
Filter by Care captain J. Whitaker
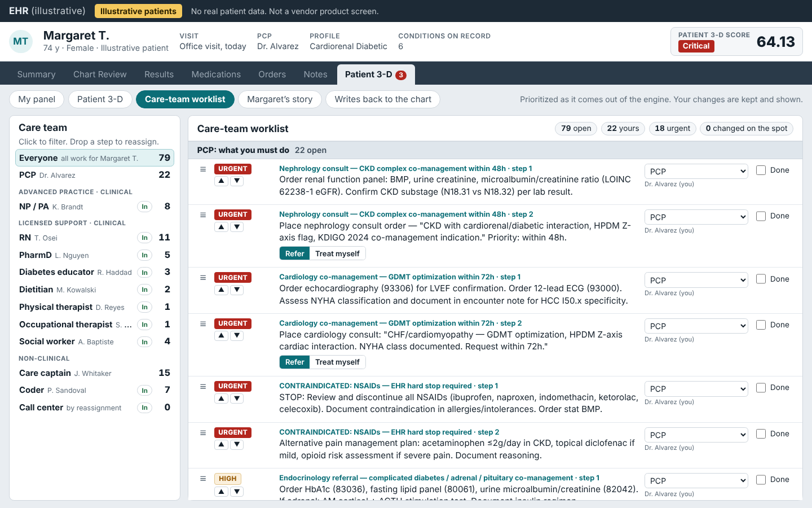(x=95, y=373)
